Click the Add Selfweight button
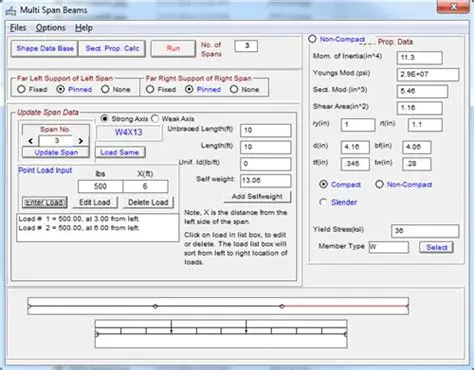The width and height of the screenshot is (474, 370). click(x=257, y=197)
